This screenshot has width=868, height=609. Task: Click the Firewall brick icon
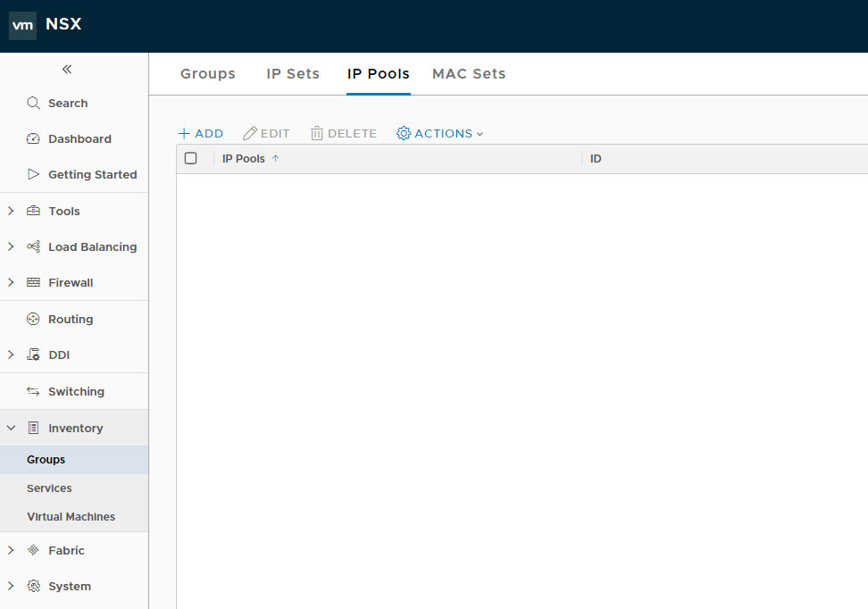click(x=34, y=283)
